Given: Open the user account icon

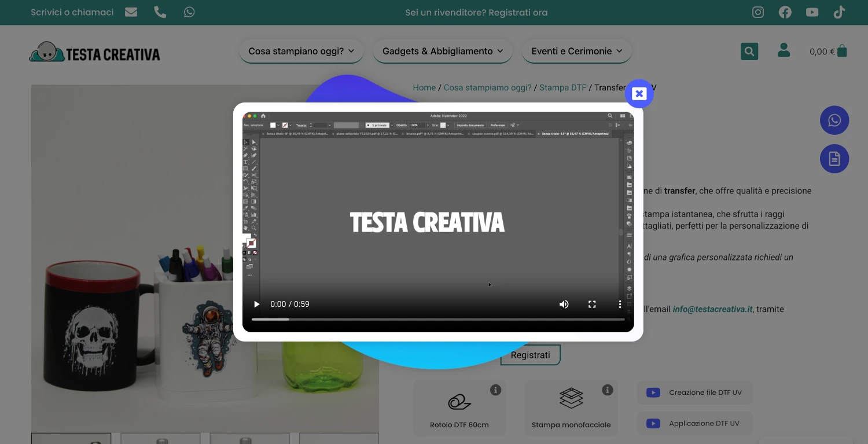Looking at the screenshot, I should (x=784, y=50).
